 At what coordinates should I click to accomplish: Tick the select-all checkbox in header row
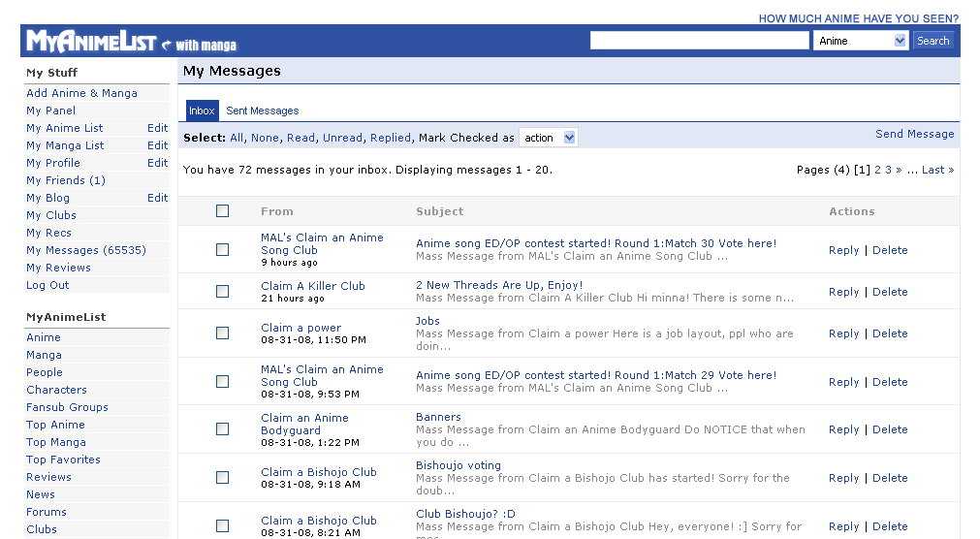point(223,211)
